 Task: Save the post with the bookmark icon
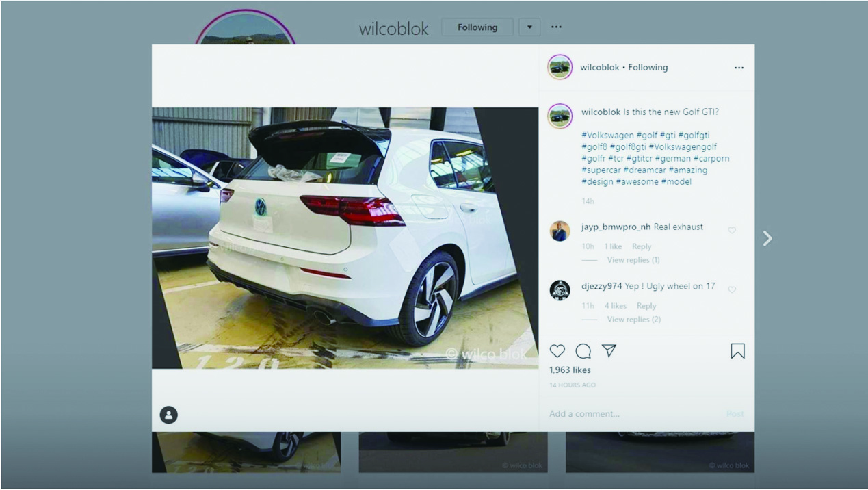737,351
